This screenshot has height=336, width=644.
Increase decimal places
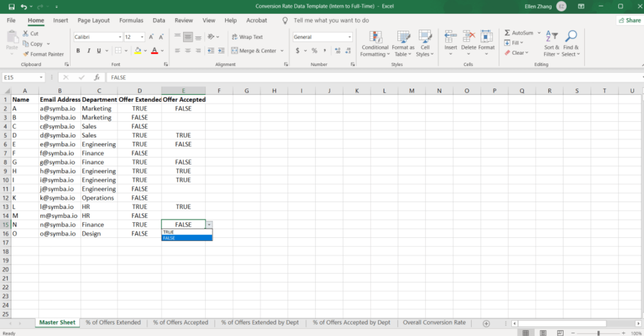(337, 51)
